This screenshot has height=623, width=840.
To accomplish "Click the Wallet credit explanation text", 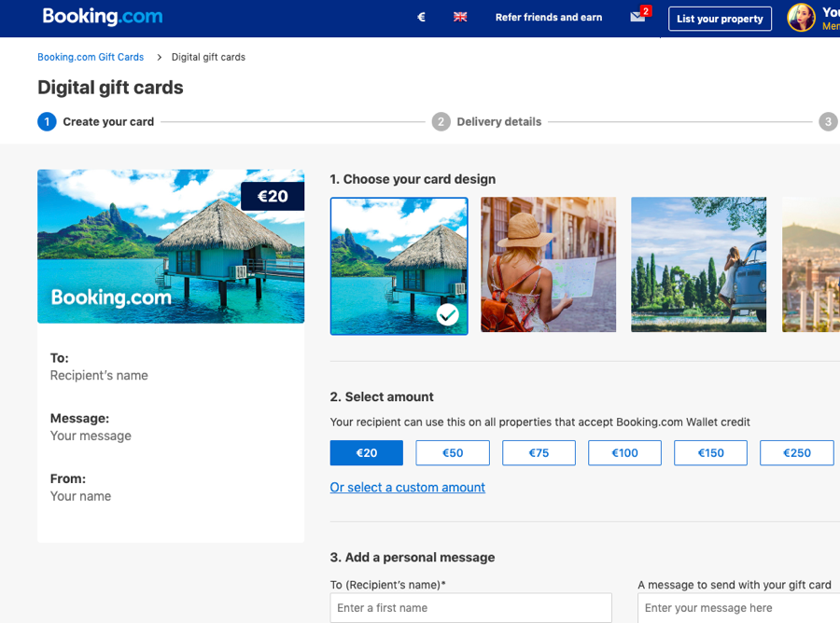I will (540, 422).
